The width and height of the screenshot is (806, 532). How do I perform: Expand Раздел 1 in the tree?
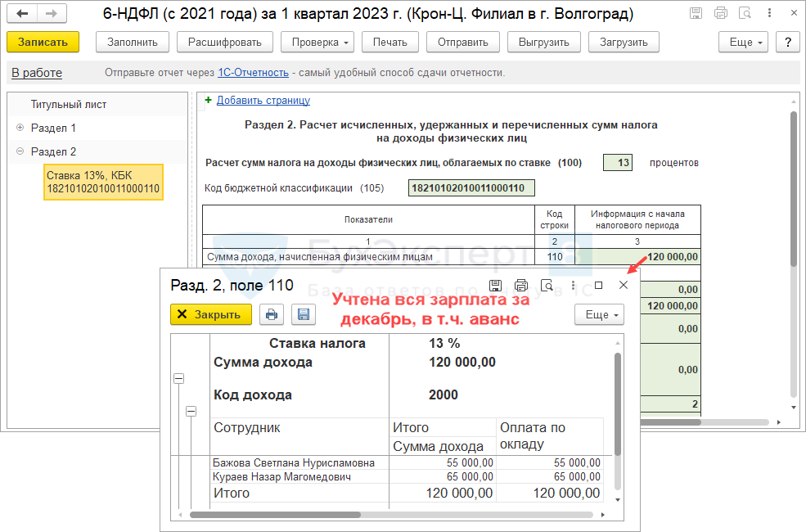coord(20,128)
